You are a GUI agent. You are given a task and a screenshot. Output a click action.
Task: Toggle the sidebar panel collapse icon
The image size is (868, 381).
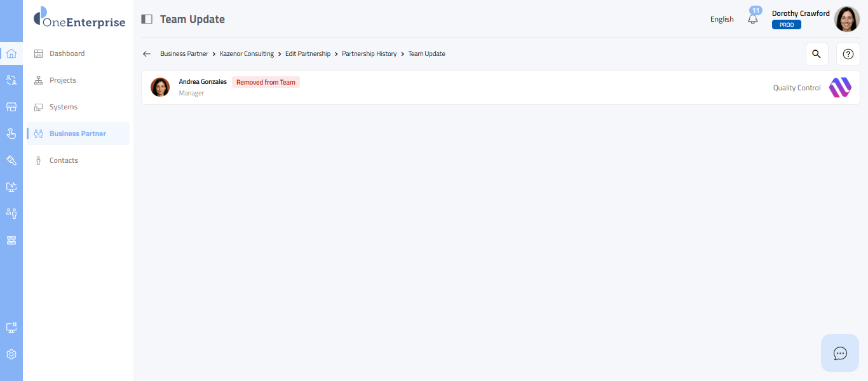(x=147, y=19)
